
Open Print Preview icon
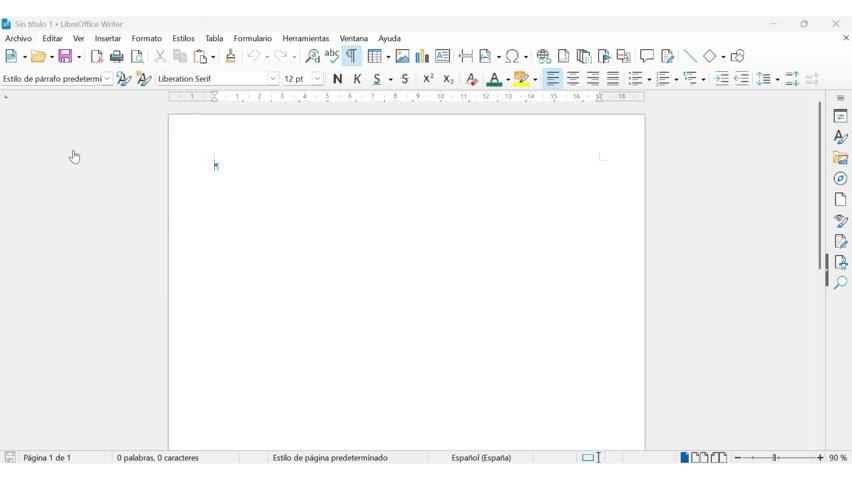137,56
